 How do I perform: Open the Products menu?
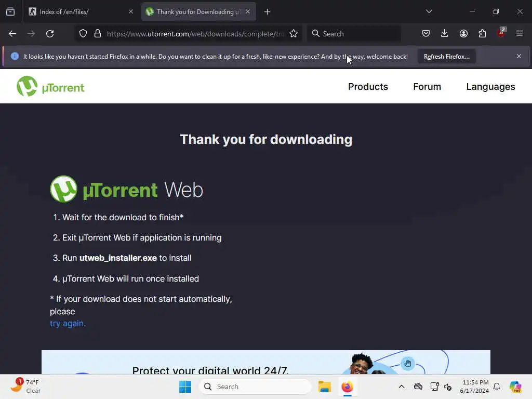pyautogui.click(x=368, y=87)
